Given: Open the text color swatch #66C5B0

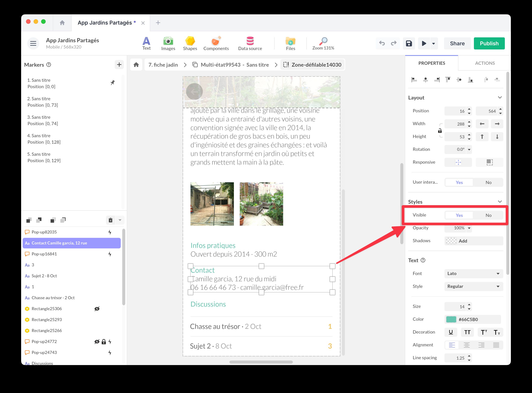Looking at the screenshot, I should pyautogui.click(x=451, y=319).
